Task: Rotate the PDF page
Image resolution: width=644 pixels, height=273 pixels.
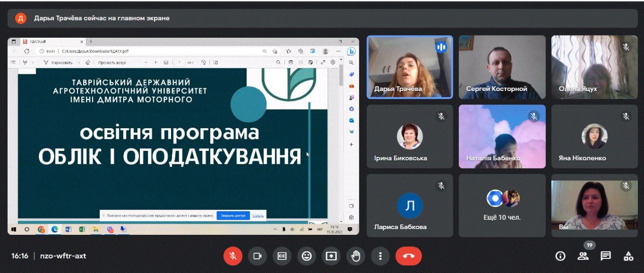Action: coord(203,63)
